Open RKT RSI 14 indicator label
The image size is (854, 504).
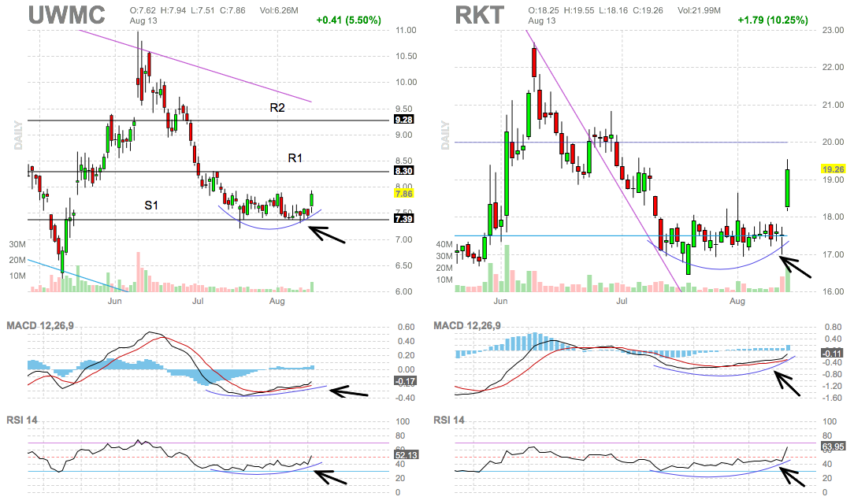449,420
